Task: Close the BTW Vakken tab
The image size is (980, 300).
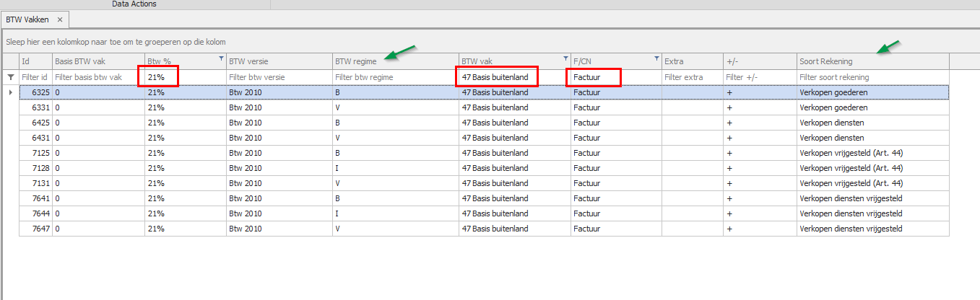Action: tap(60, 19)
